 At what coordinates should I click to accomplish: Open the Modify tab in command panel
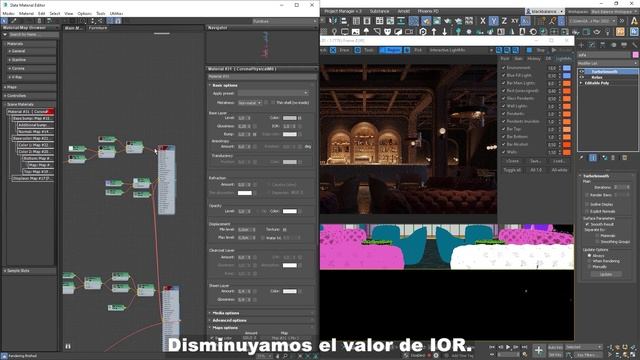point(592,44)
